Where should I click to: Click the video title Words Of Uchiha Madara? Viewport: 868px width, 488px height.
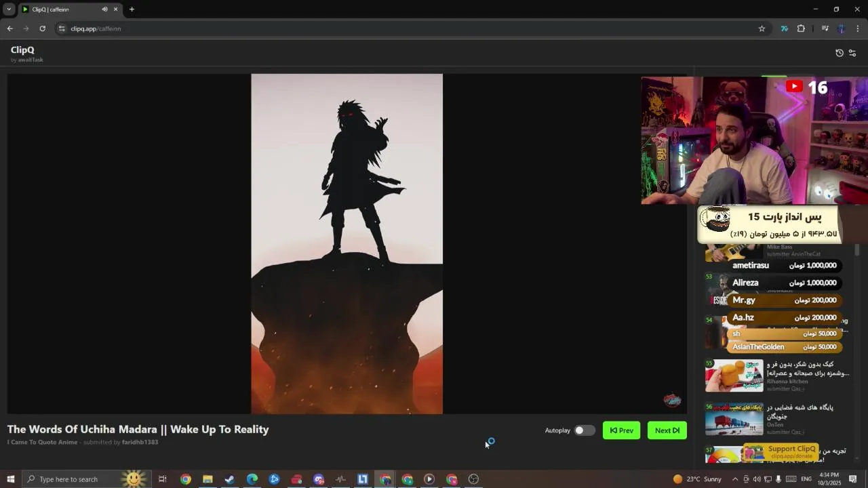pos(138,429)
